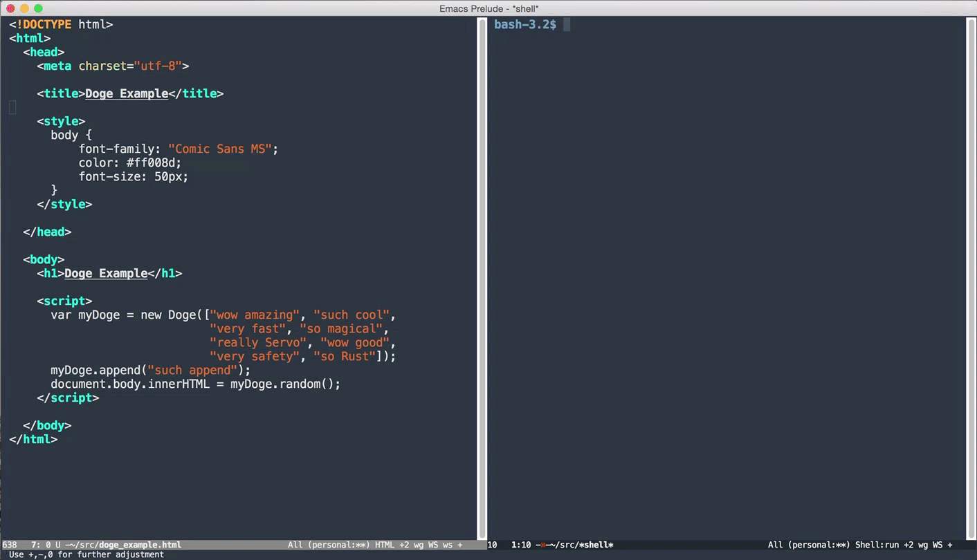This screenshot has height=560, width=977.
Task: Click the lowercase 'ws' minor mode in left mode line
Action: [447, 545]
